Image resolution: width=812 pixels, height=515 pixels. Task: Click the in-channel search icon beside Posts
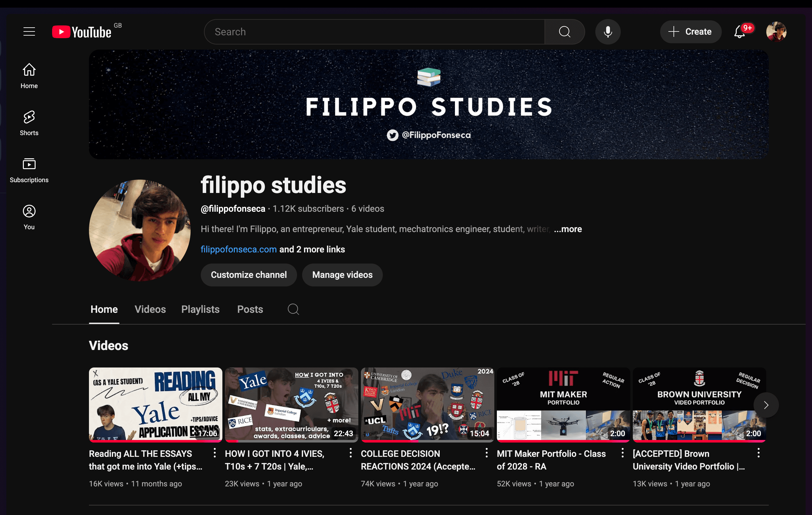click(x=293, y=309)
